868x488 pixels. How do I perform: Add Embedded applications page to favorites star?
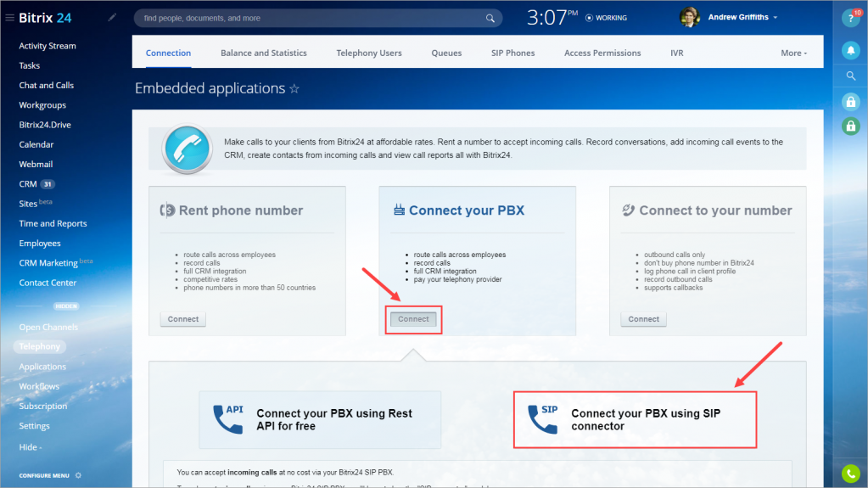294,88
